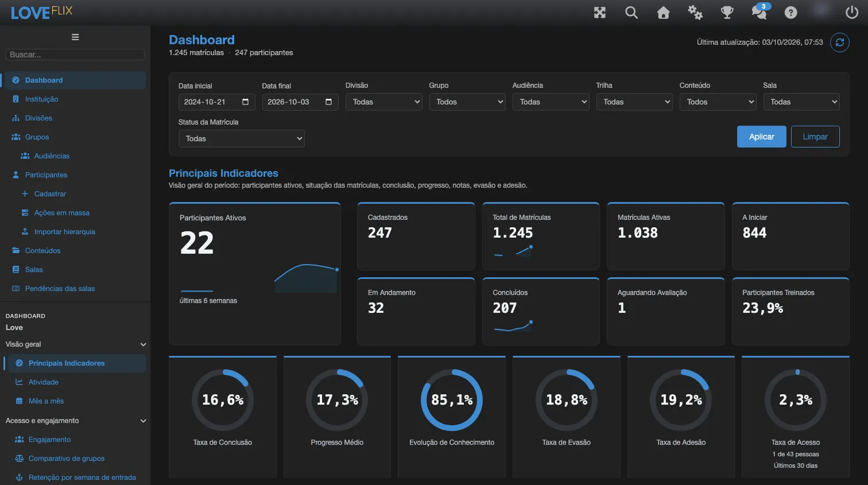This screenshot has width=868, height=485.
Task: Select Mês a mês in Visão geral
Action: coord(76,401)
